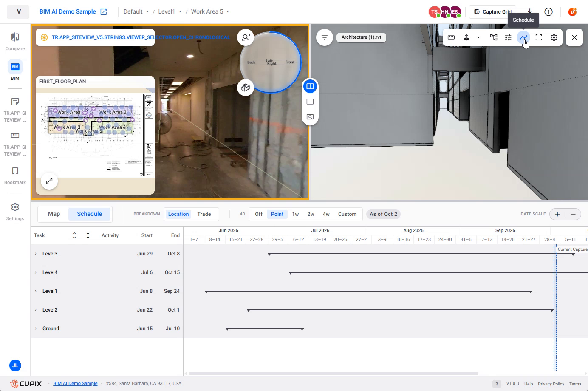Viewport: 588px width, 391px height.
Task: Collapse all tasks with the collapse arrows icon
Action: 88,235
